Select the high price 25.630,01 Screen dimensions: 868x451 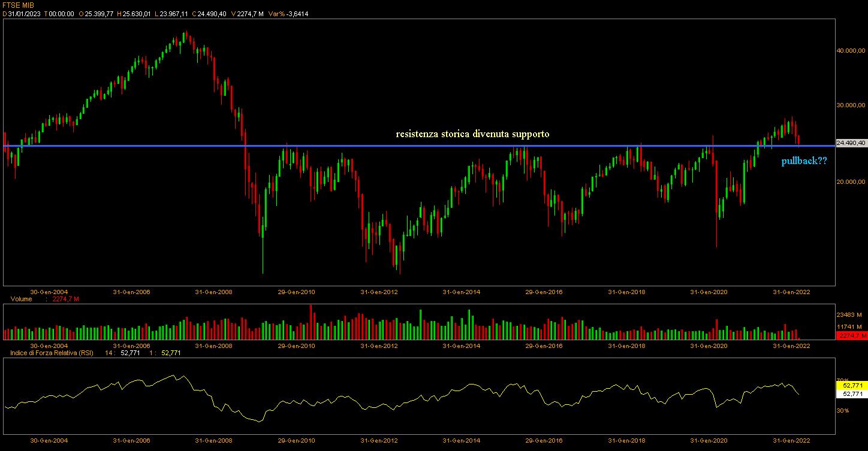click(137, 14)
